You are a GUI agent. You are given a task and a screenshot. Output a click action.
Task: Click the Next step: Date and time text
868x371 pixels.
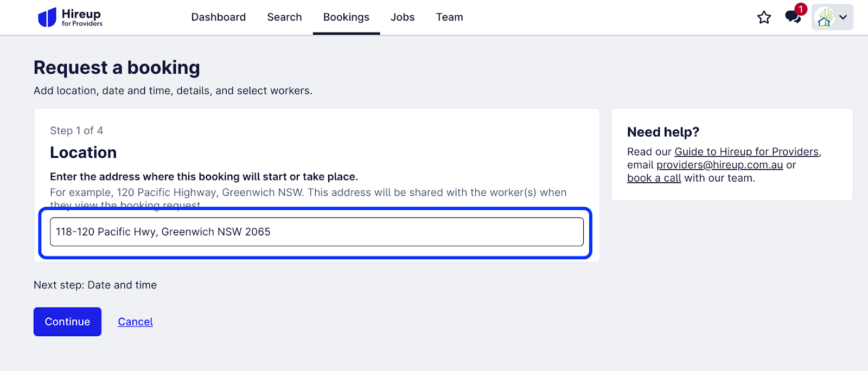point(95,285)
